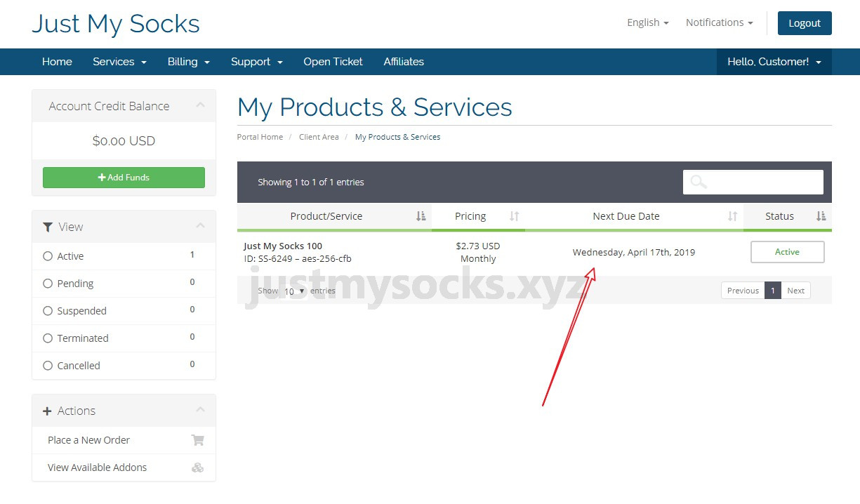This screenshot has width=860, height=504.
Task: Click the green Add Funds button
Action: click(x=124, y=178)
